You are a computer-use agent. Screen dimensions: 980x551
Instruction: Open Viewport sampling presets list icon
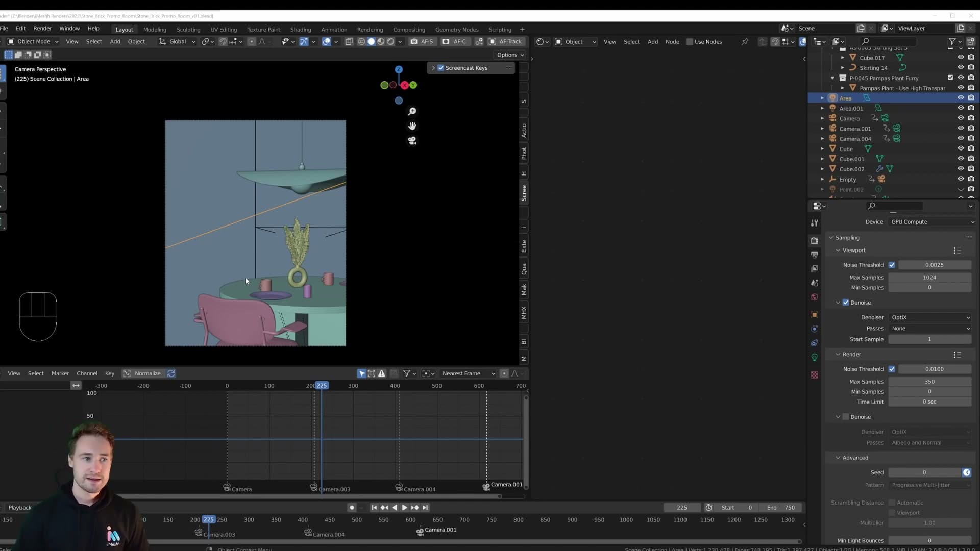[957, 251]
